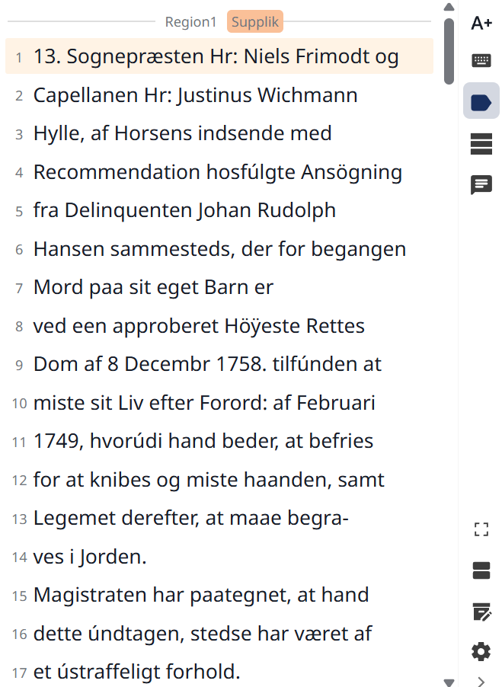Open the comments speech bubble icon
Image resolution: width=502 pixels, height=687 pixels.
(x=481, y=185)
